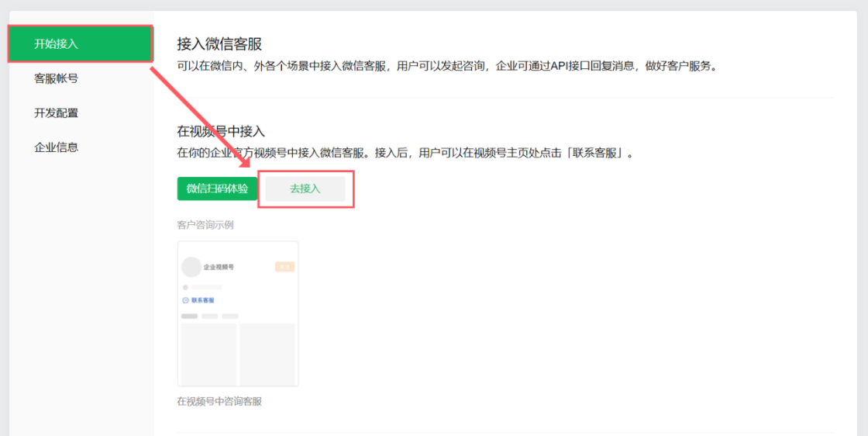This screenshot has width=868, height=436.
Task: Click the 联系客服 link in preview
Action: (198, 300)
